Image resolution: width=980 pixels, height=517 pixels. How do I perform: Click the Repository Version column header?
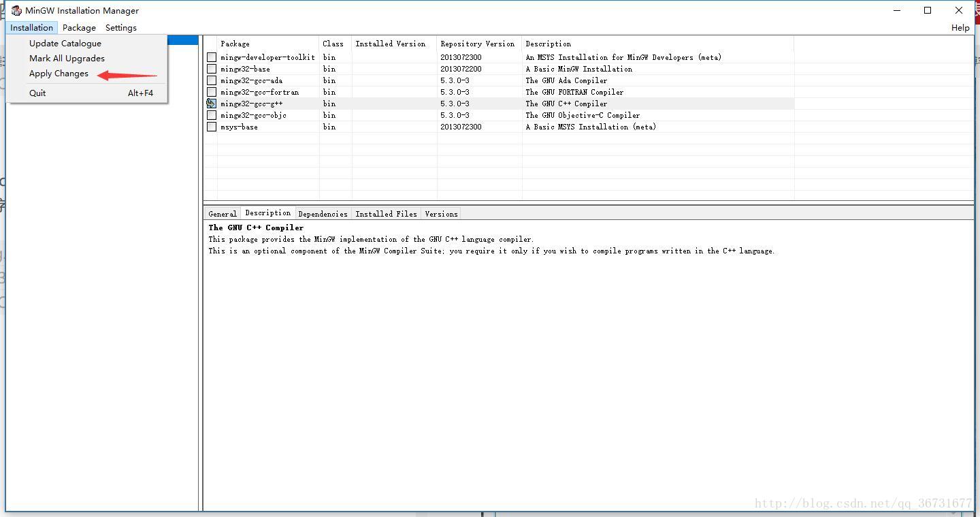point(479,44)
